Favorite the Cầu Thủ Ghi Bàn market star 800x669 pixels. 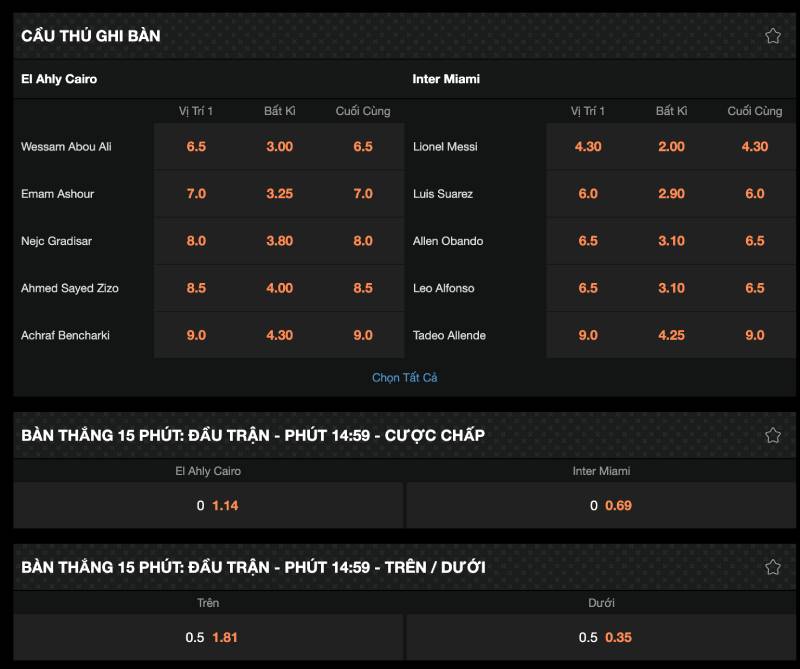click(x=772, y=36)
